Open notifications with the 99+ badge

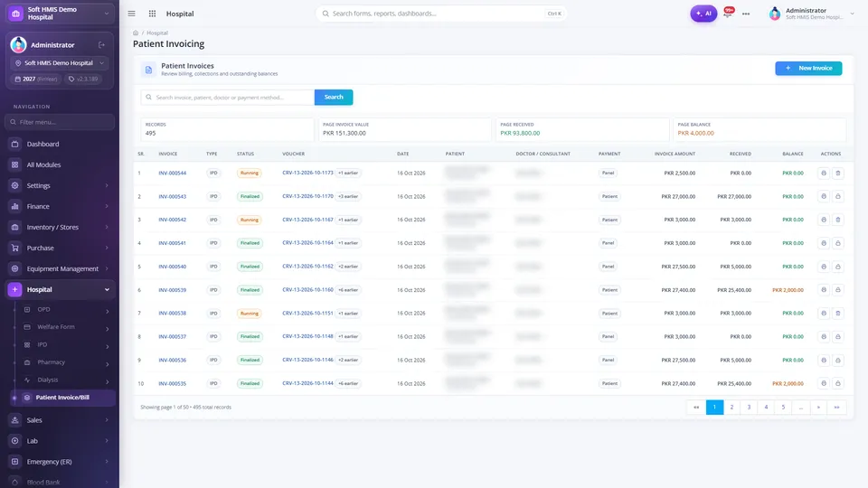729,13
